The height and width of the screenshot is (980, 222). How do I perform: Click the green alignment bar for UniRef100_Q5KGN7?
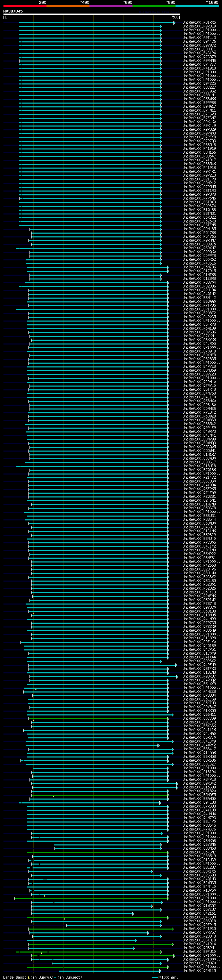point(98,852)
